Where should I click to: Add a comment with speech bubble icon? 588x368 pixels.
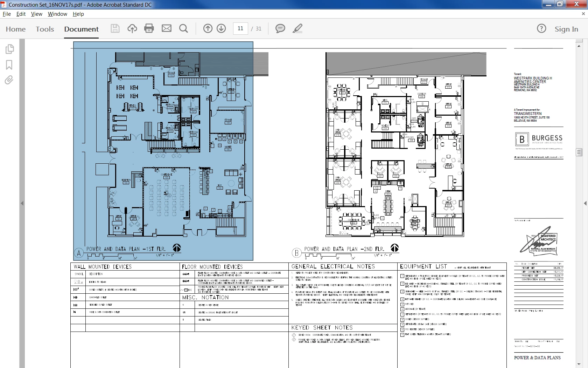280,29
